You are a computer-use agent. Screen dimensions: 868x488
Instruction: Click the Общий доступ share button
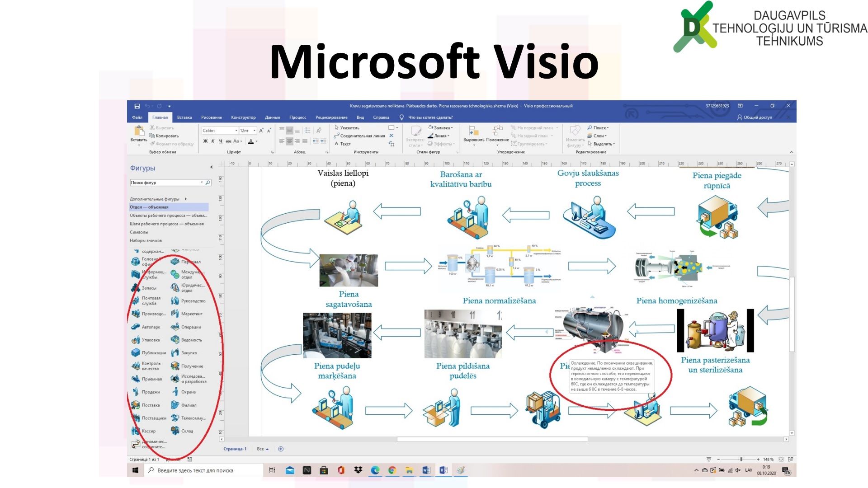pyautogui.click(x=755, y=117)
